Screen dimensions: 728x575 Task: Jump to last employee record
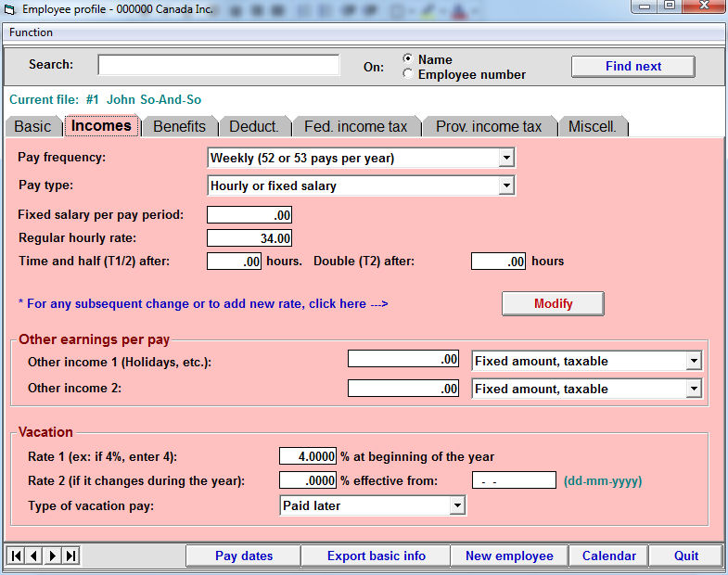[x=70, y=556]
